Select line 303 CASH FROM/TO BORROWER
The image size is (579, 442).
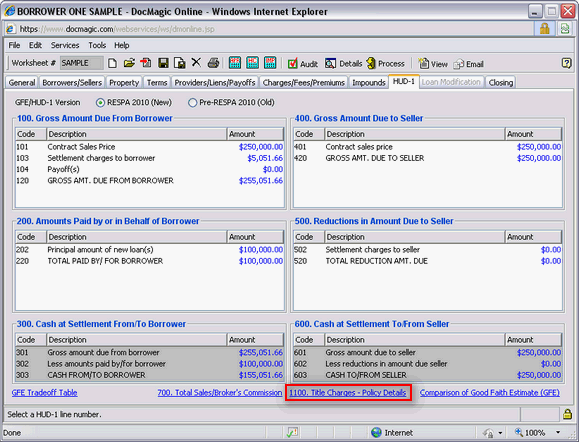tap(150, 375)
